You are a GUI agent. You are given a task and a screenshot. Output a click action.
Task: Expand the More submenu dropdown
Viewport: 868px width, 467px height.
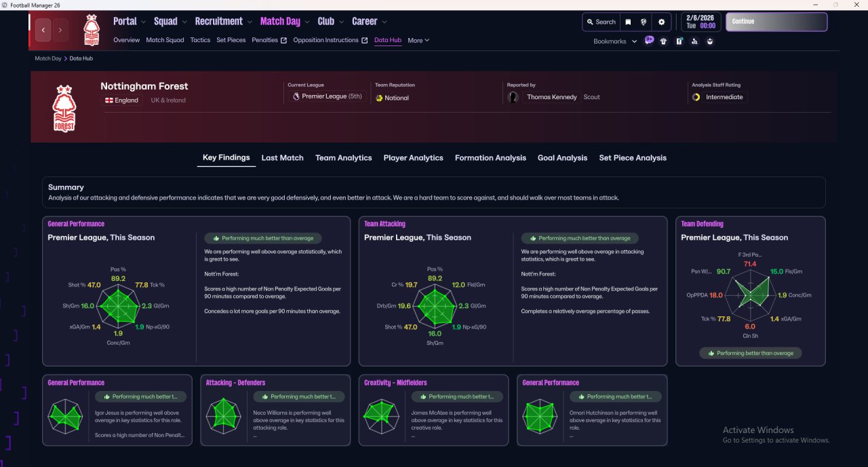[x=418, y=41]
